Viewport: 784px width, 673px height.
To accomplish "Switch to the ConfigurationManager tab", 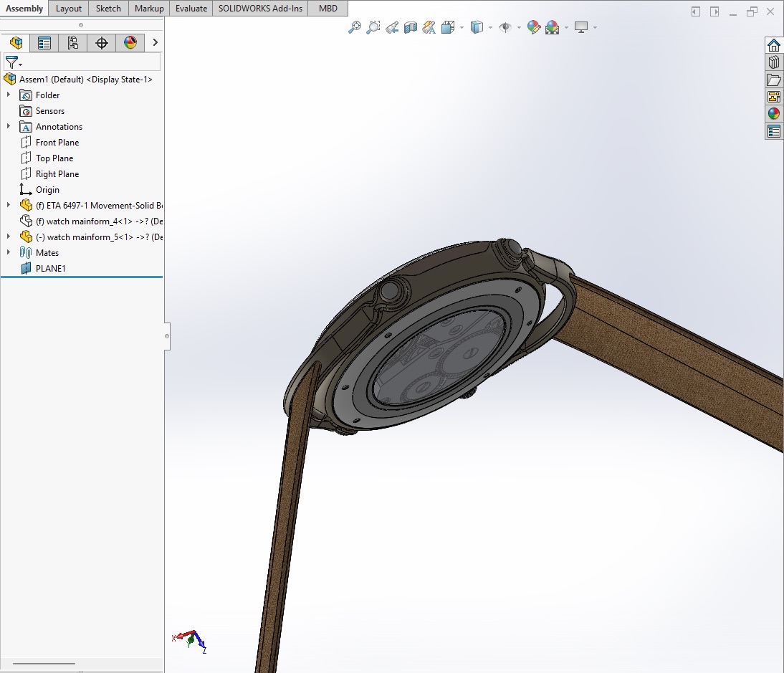I will pyautogui.click(x=72, y=43).
